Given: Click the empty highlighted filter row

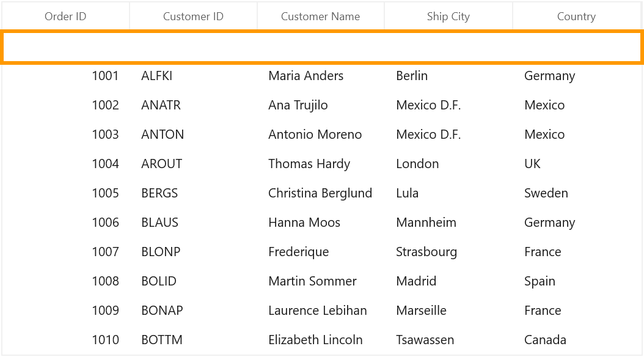Looking at the screenshot, I should coord(322,47).
